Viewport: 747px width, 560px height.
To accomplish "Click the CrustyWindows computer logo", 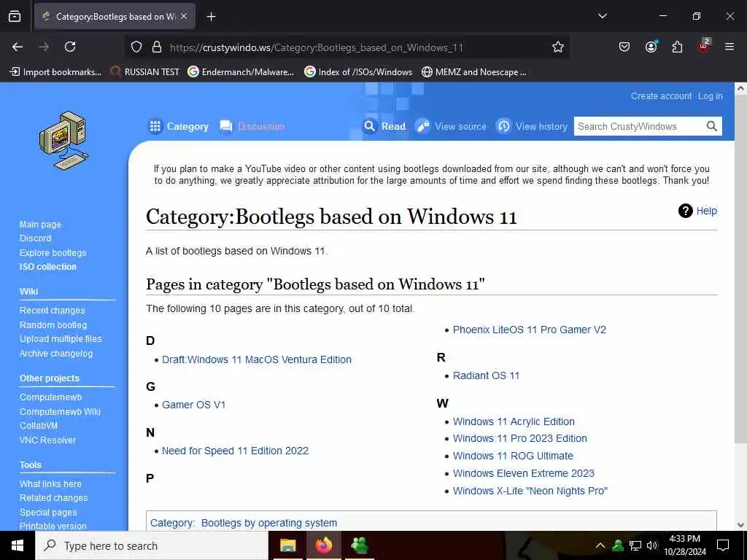I will (x=64, y=141).
